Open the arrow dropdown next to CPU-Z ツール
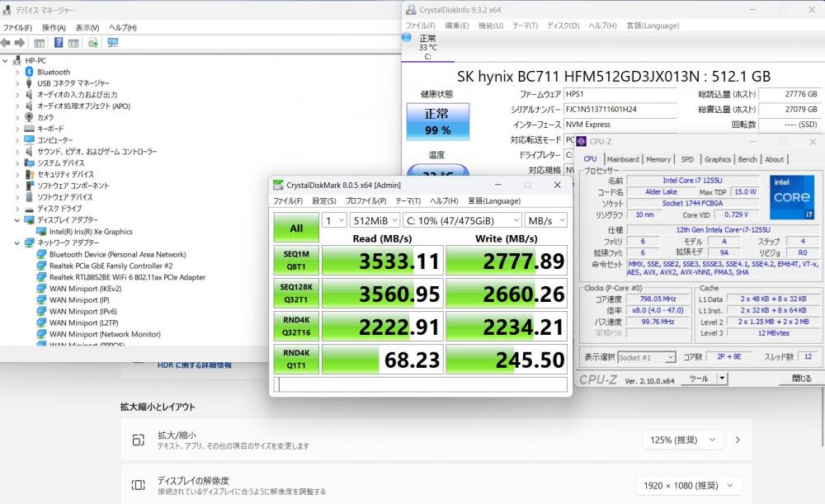 tap(723, 379)
